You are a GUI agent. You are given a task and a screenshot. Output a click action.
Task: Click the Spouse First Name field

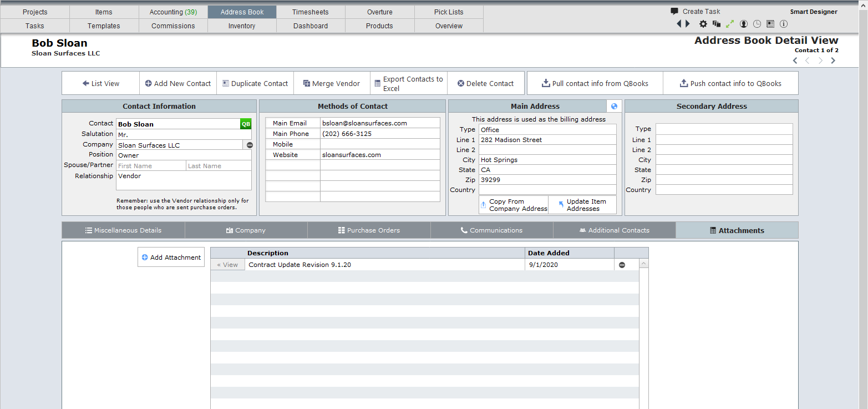coord(151,166)
